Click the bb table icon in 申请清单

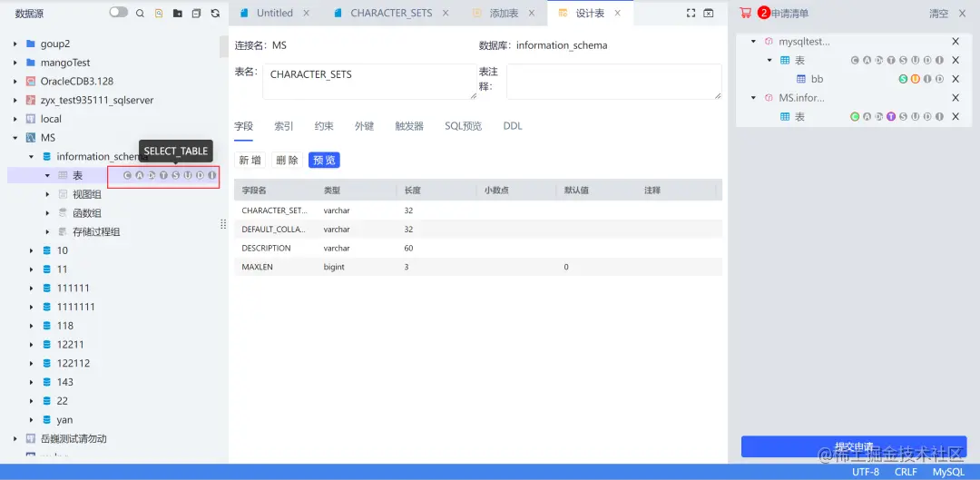click(800, 79)
